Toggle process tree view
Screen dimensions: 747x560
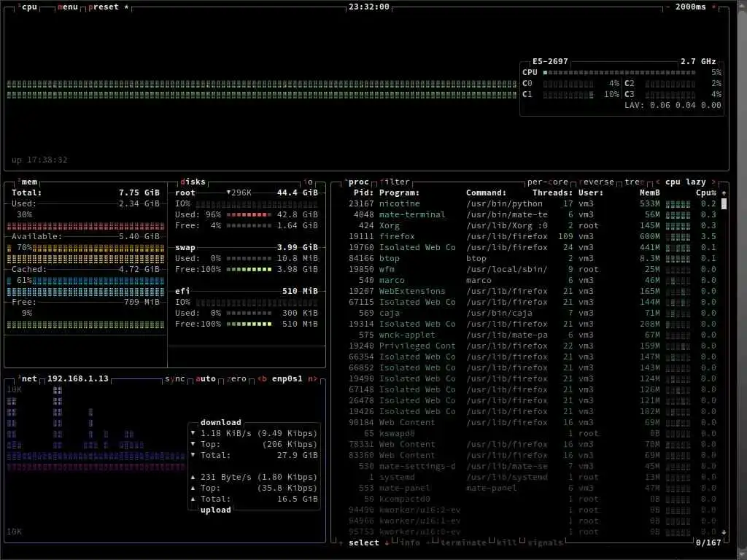point(635,182)
